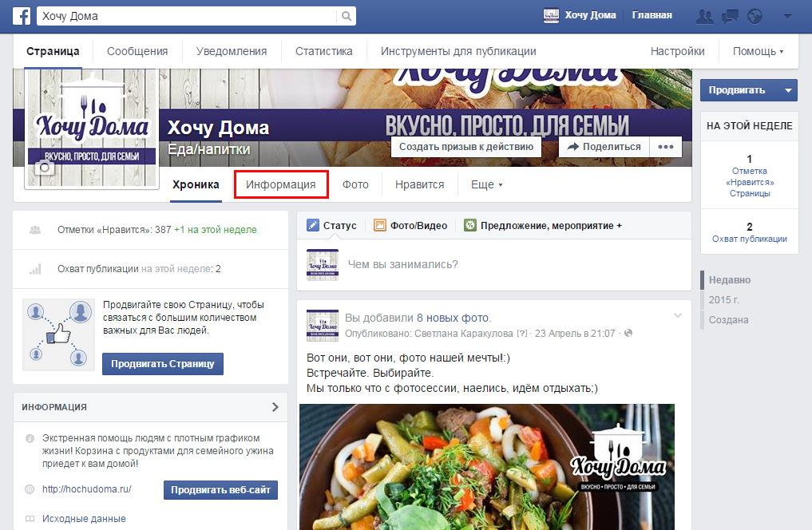Switch to the Сообщения tab
Screen dimensions: 812x530
[x=137, y=51]
